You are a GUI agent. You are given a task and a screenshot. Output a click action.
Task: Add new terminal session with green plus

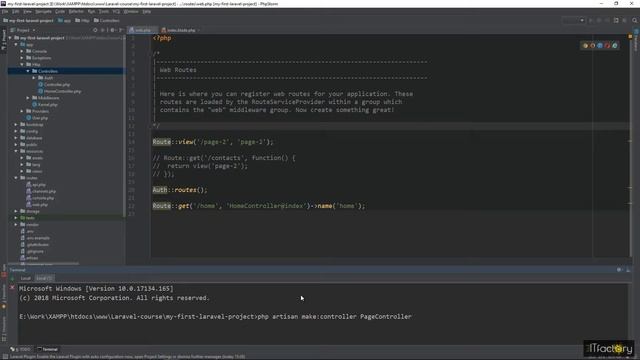(12, 279)
